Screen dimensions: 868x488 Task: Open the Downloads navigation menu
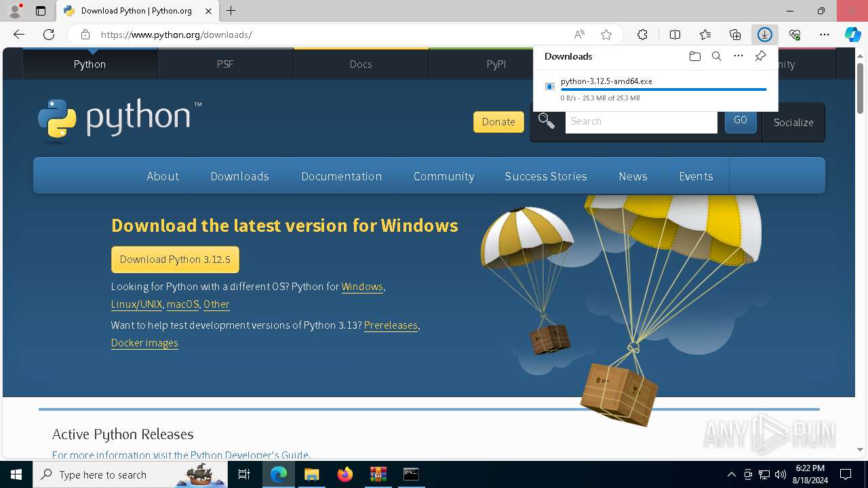click(240, 176)
